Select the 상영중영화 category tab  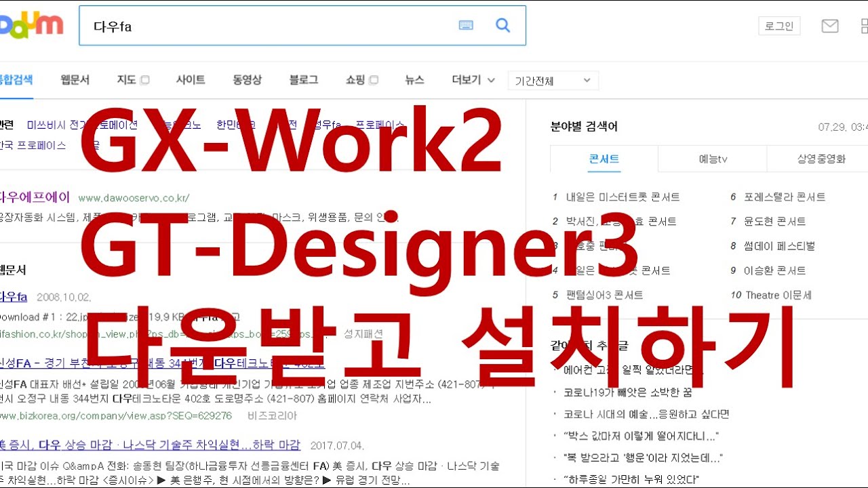click(x=821, y=159)
